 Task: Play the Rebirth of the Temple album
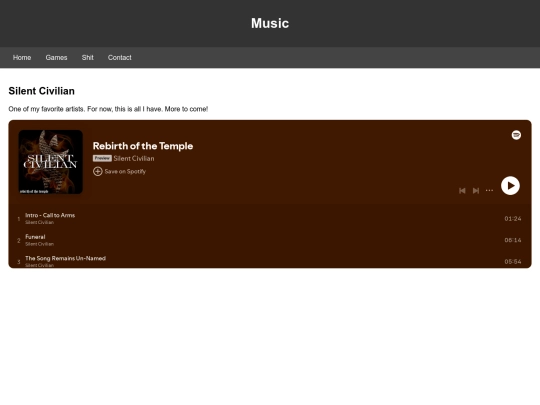[x=510, y=186]
